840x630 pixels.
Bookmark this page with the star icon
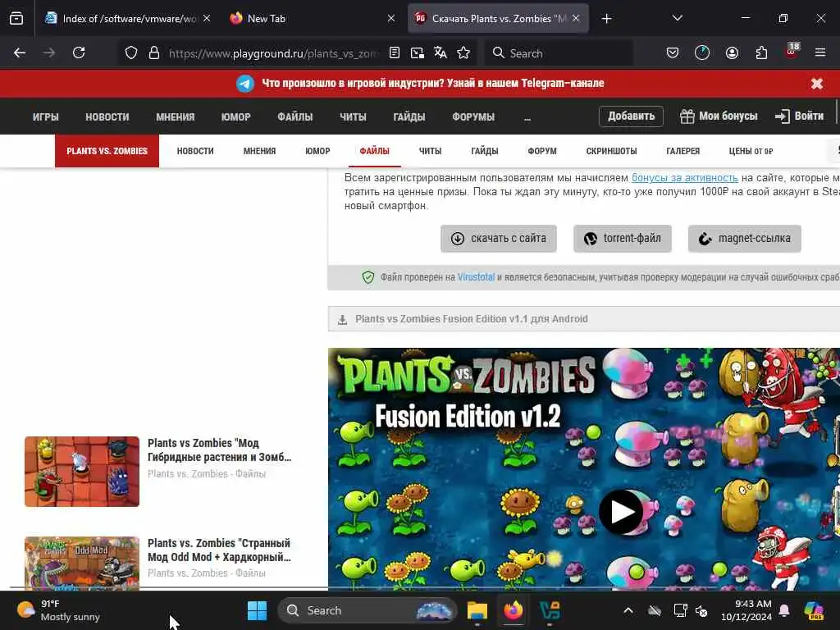tap(463, 53)
